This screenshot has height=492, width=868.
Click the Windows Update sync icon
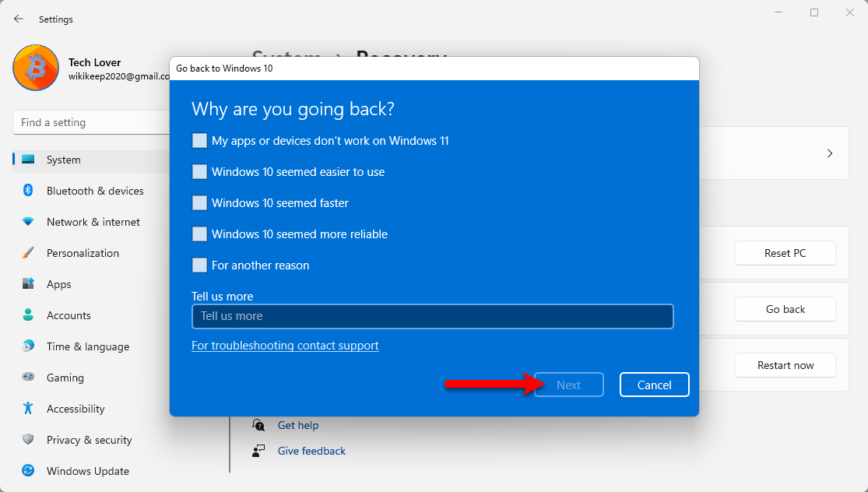click(28, 471)
